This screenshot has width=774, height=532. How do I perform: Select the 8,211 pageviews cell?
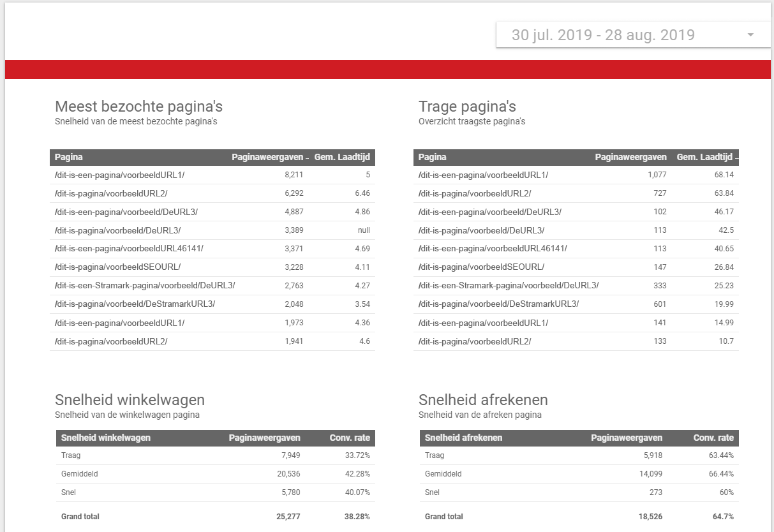(x=294, y=175)
